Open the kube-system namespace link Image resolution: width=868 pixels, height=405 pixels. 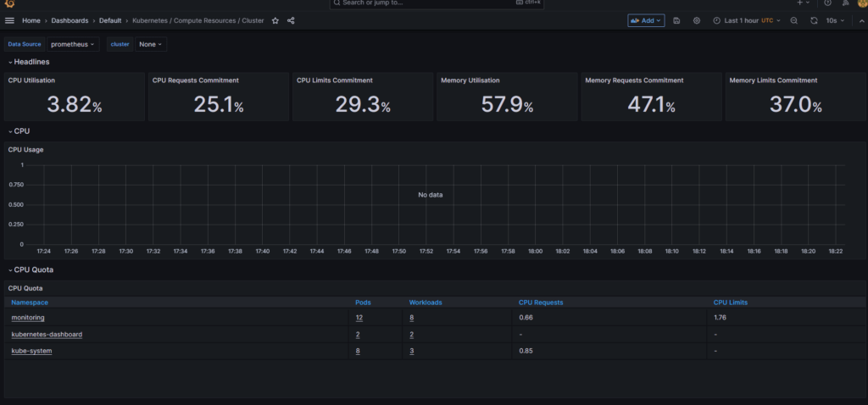31,352
